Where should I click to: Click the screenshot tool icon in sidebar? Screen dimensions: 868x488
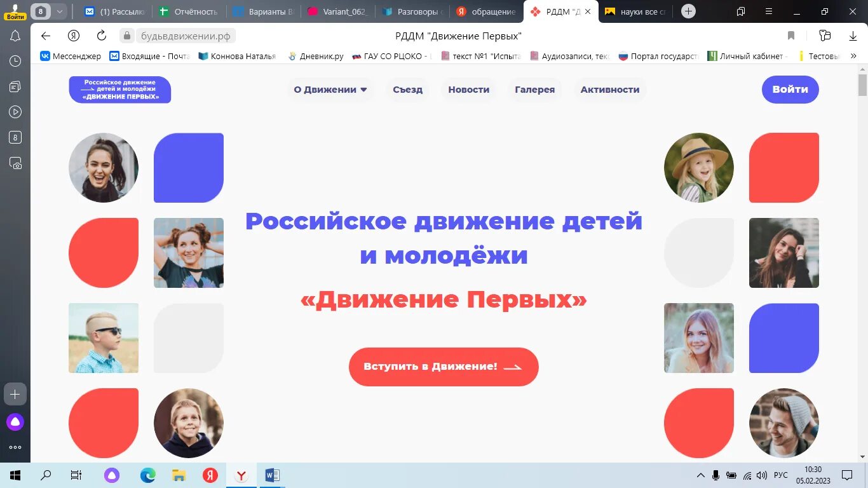point(15,163)
